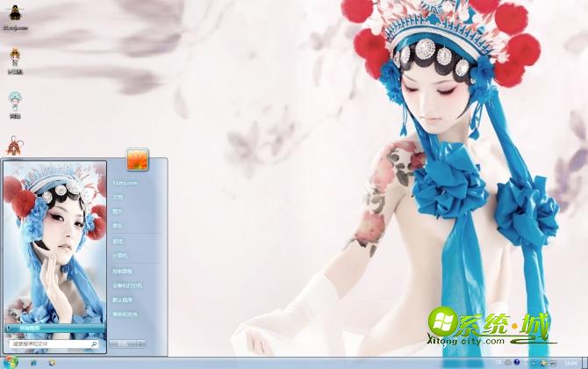
Task: Open 默认程序 in the Start menu
Action: 122,300
